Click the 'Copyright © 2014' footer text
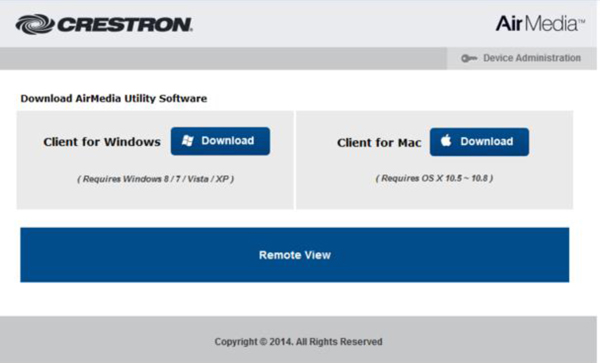The width and height of the screenshot is (600, 363). coord(298,342)
